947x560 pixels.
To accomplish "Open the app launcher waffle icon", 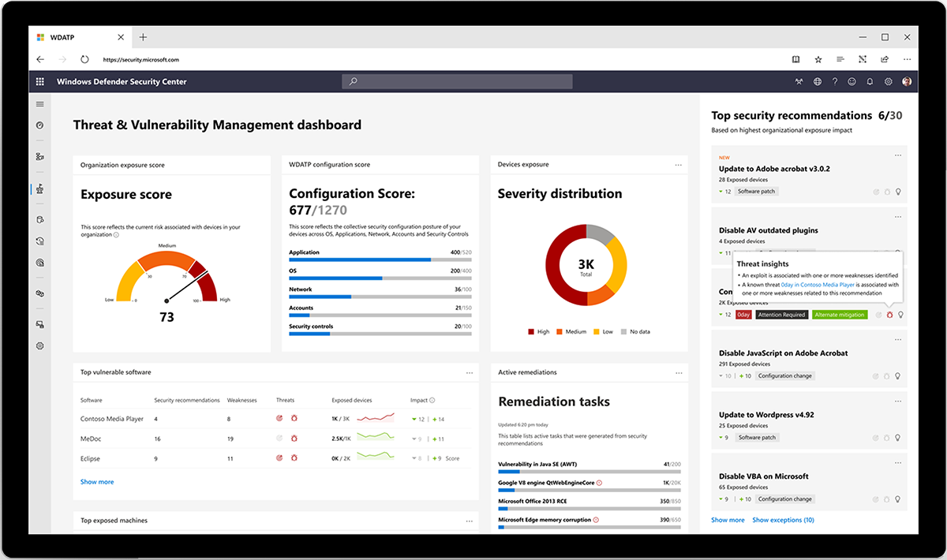I will tap(39, 81).
